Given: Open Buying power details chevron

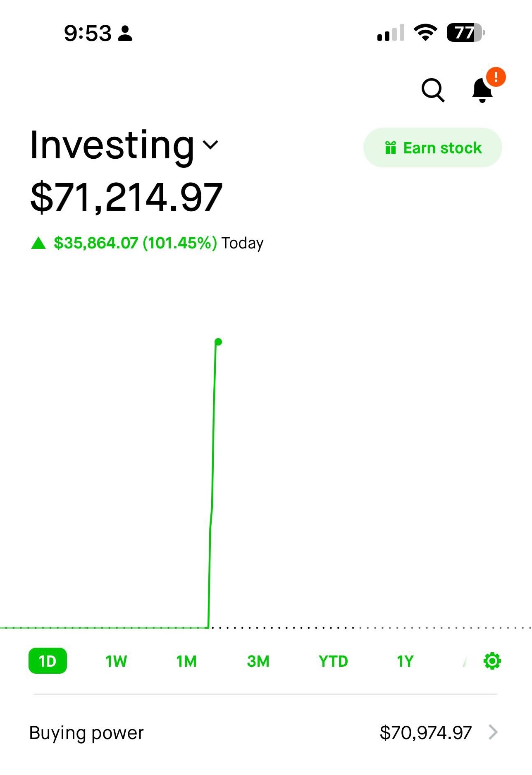Looking at the screenshot, I should pos(493,732).
